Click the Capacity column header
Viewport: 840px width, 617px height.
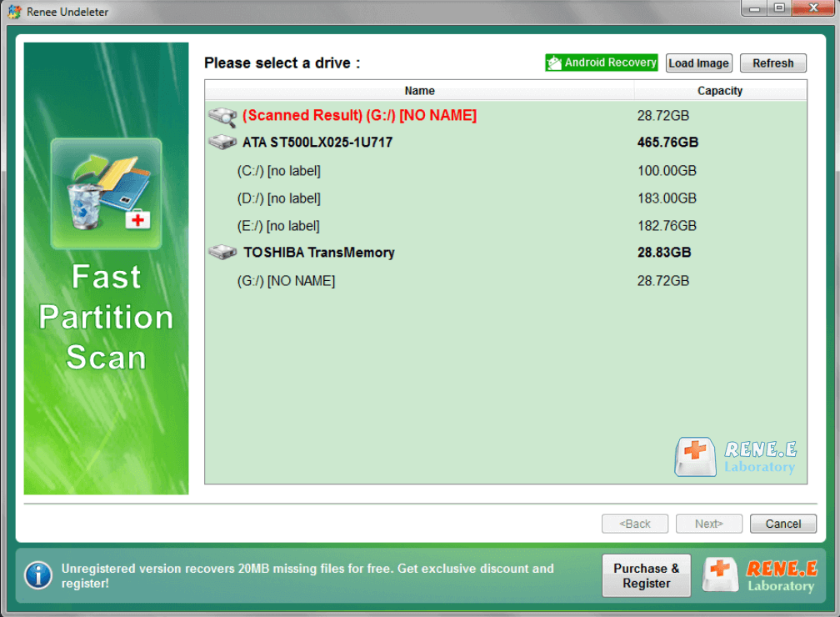[719, 91]
